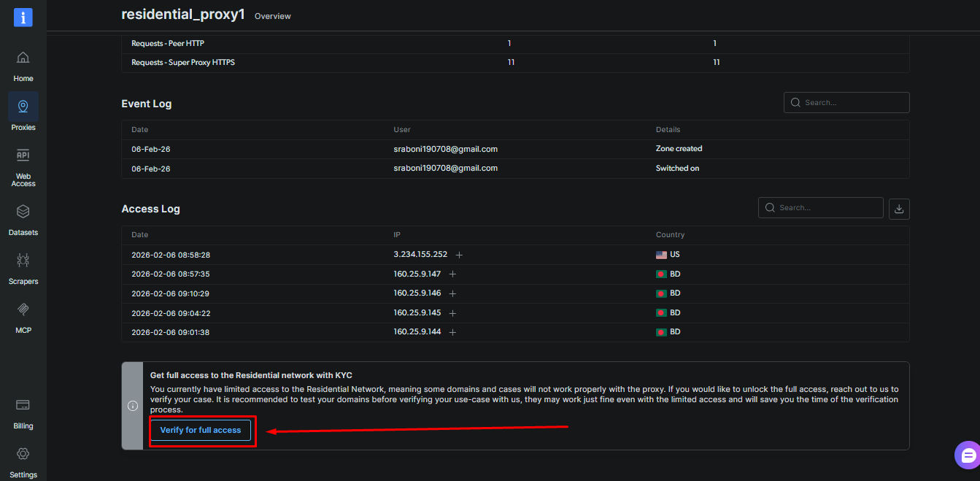This screenshot has height=481, width=980.
Task: Open the Billing sidebar icon
Action: pos(23,405)
